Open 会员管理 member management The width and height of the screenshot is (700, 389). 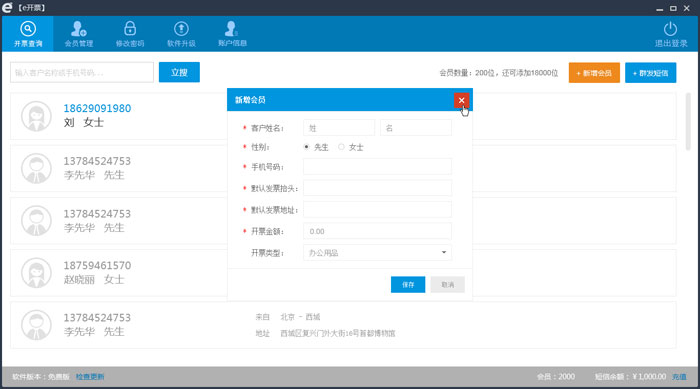79,34
